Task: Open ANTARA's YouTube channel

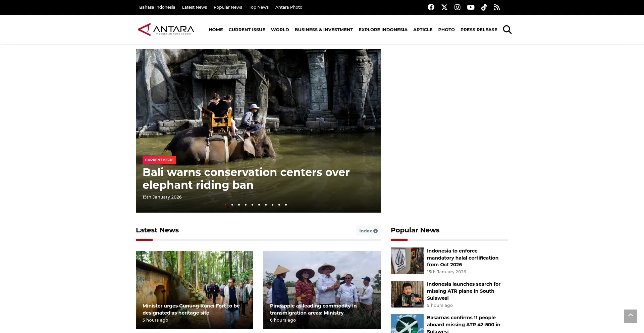Action: tap(471, 7)
